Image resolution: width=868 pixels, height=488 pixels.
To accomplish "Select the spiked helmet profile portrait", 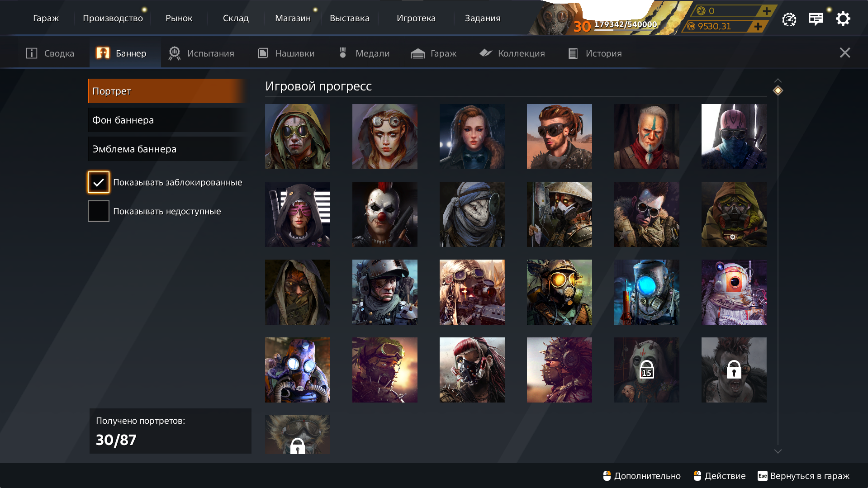I will 560,370.
